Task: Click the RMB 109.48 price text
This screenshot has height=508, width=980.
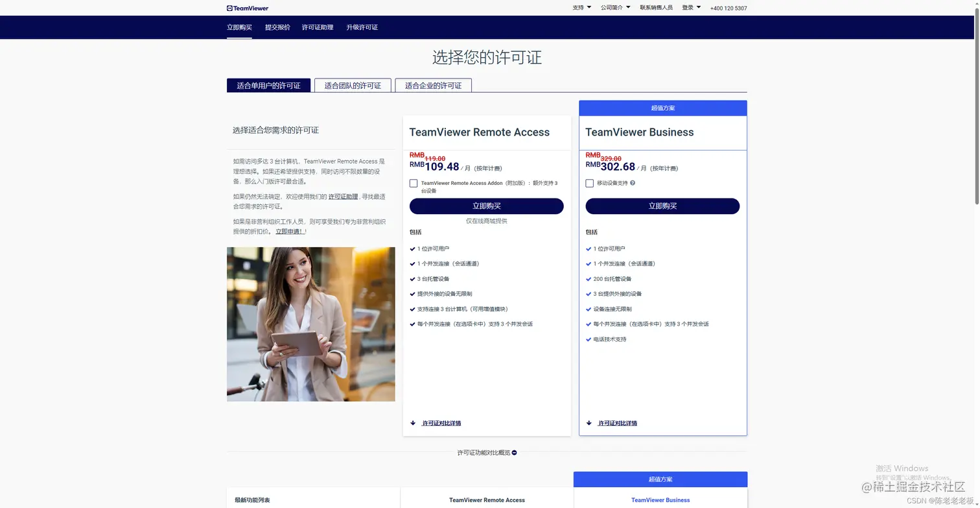Action: (x=434, y=166)
